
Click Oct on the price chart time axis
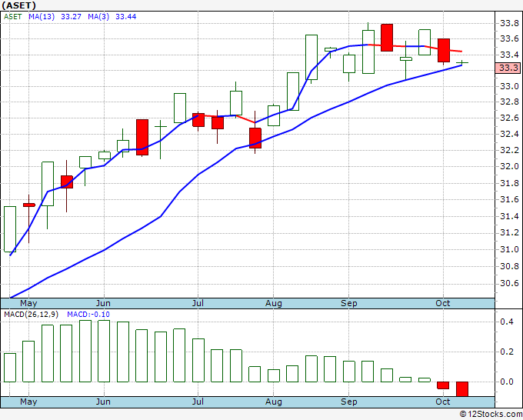[442, 303]
